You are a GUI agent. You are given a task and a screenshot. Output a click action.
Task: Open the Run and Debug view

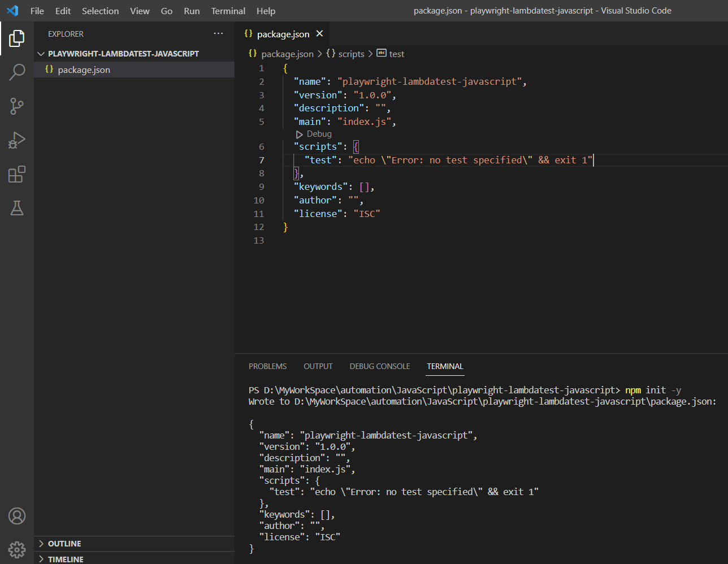click(x=16, y=140)
